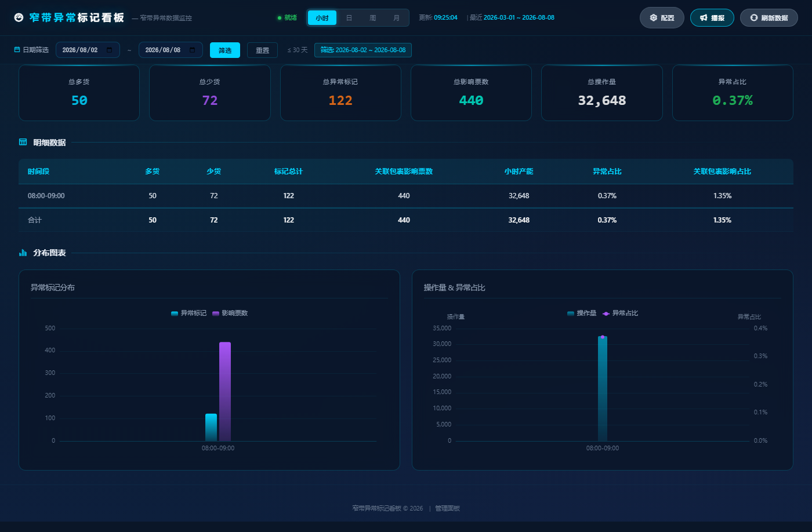Click the refresh icon in 刷新数据 button

coord(754,18)
